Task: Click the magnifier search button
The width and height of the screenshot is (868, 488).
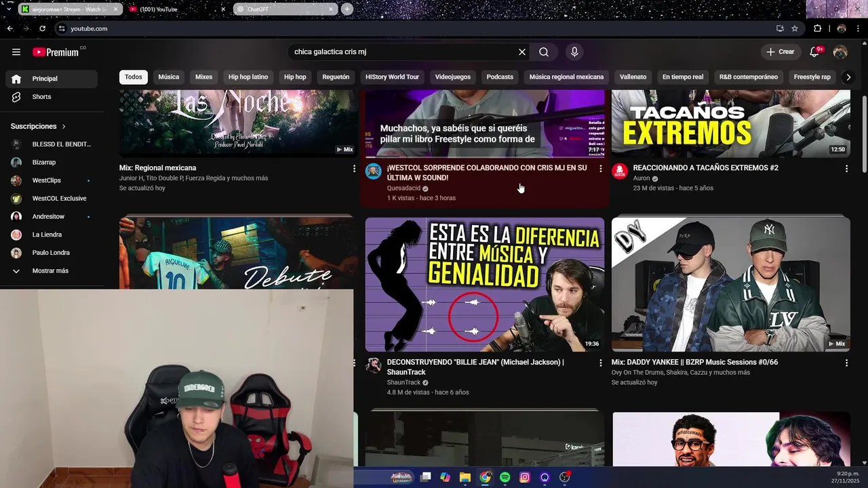Action: (544, 52)
